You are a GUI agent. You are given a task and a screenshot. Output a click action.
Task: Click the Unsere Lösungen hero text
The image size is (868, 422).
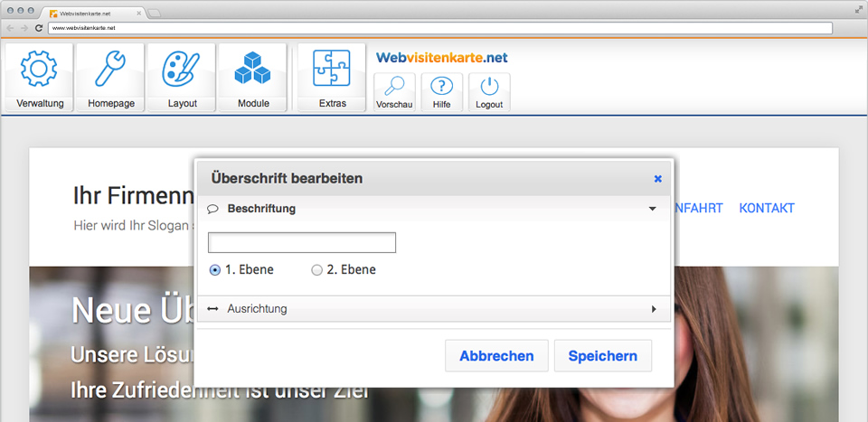pyautogui.click(x=133, y=355)
